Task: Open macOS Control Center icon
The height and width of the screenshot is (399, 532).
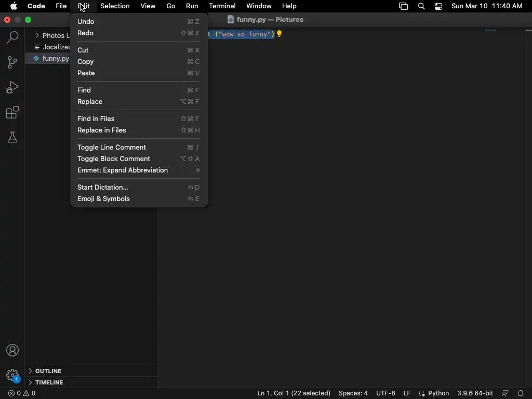Action: [438, 6]
